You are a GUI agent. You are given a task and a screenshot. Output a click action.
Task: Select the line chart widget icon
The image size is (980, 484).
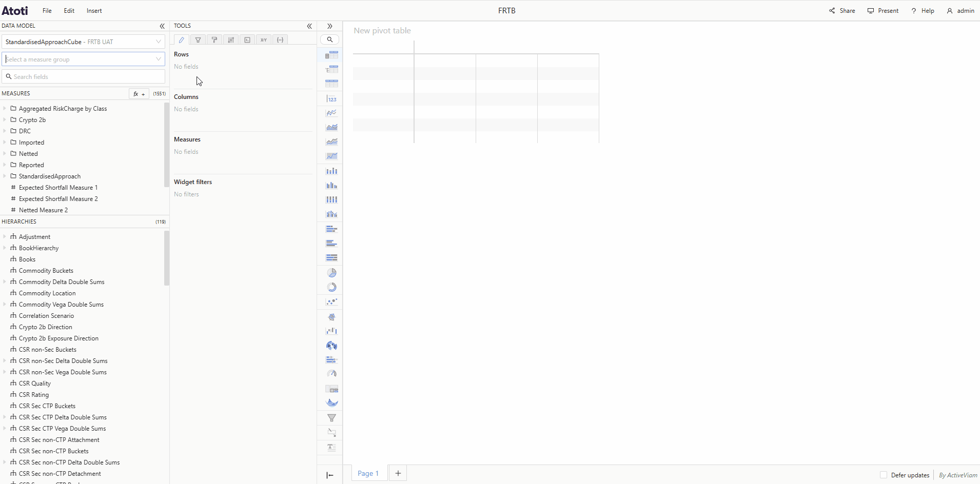332,113
